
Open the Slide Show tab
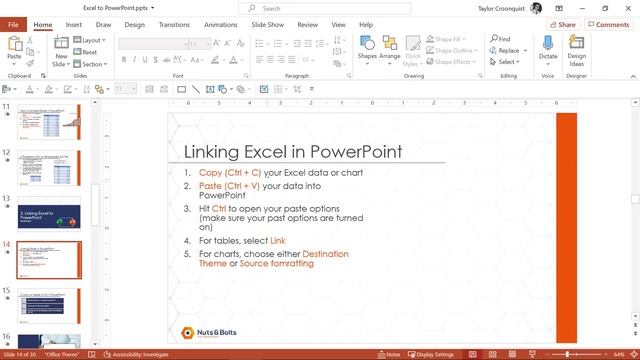(268, 24)
